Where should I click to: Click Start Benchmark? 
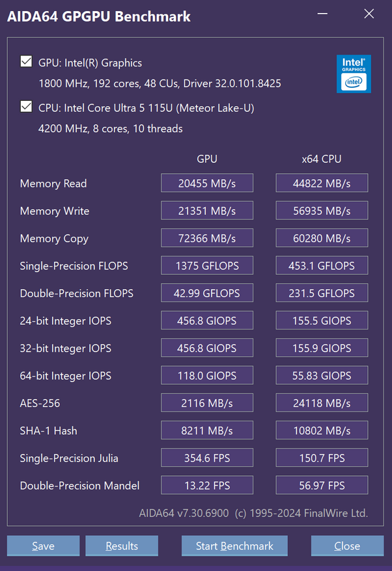tap(234, 546)
